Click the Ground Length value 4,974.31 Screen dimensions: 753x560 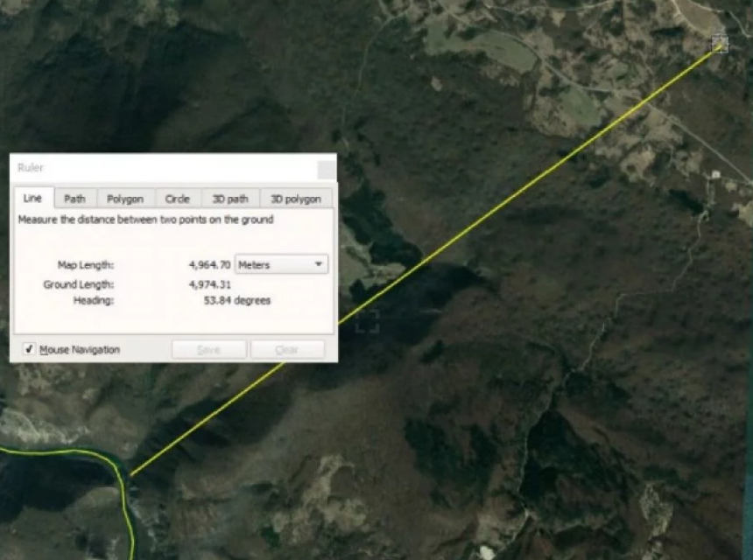[x=209, y=284]
